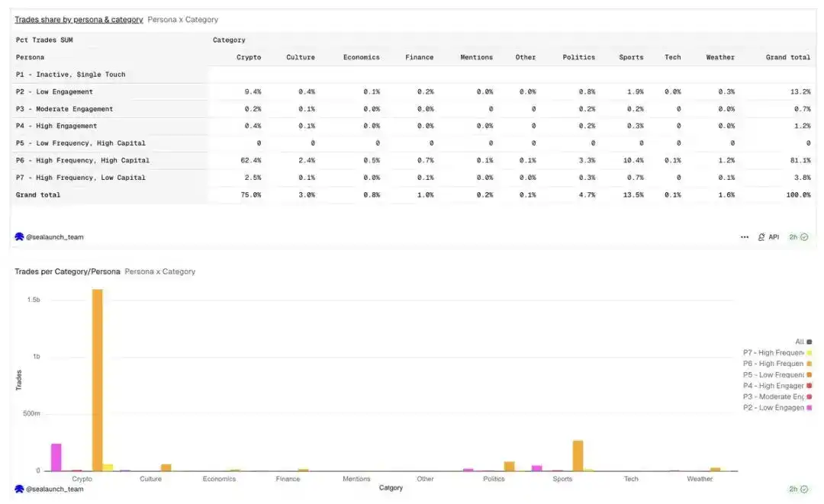Screen dimensions: 824x504
Task: Toggle P2 Low Engagement legend entry
Action: coord(773,408)
